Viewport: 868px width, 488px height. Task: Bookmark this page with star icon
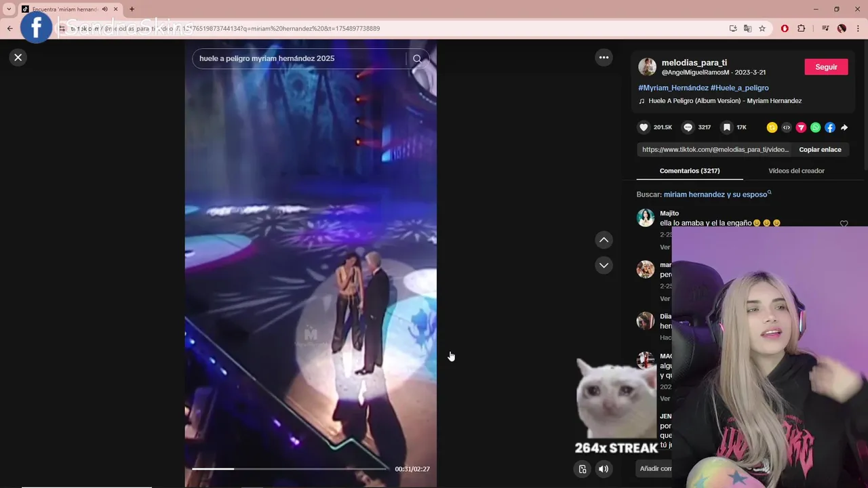762,28
